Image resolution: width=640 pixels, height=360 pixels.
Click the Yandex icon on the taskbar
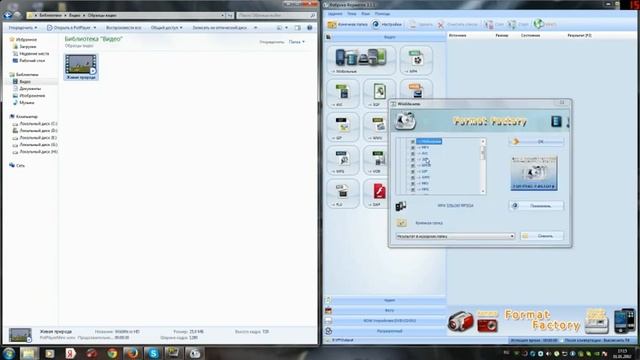[x=71, y=353]
